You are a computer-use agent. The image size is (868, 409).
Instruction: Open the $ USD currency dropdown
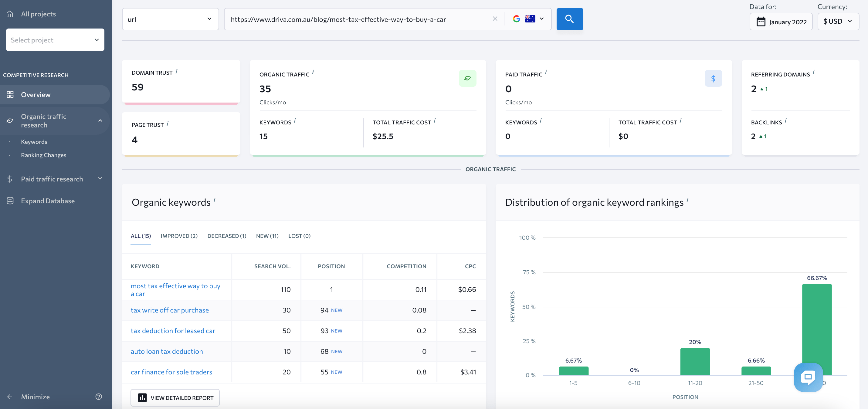coord(838,21)
